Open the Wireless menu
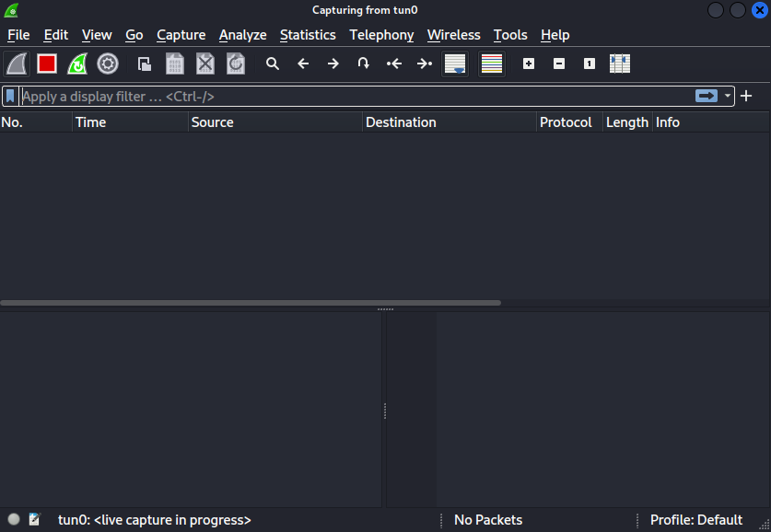The height and width of the screenshot is (532, 771). coord(454,35)
